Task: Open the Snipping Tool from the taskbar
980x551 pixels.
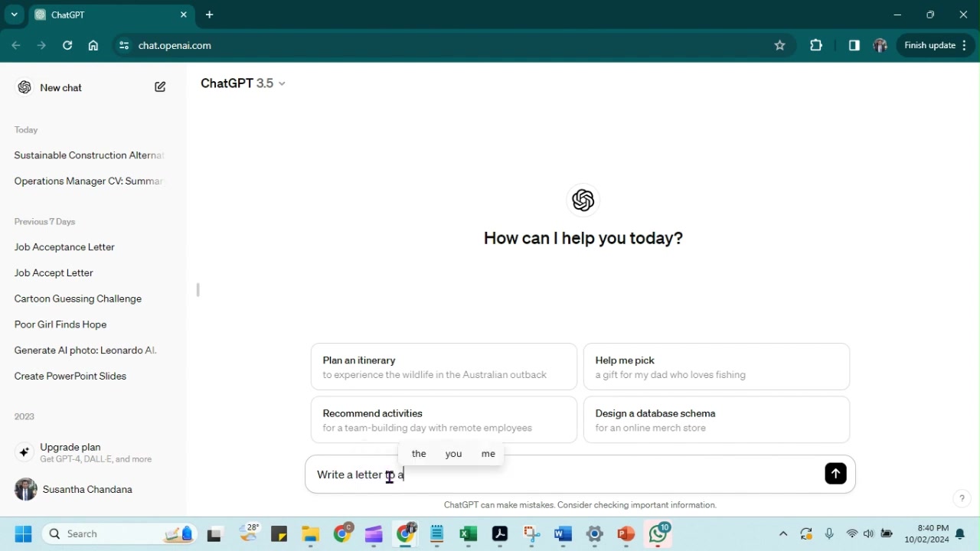Action: coord(531,533)
